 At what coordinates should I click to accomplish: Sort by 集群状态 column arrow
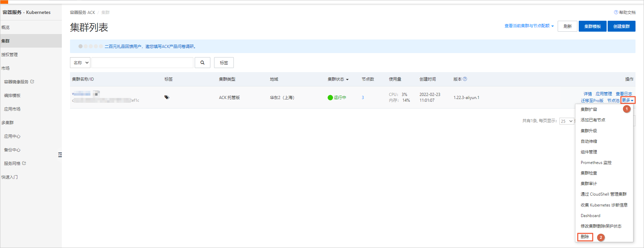coord(347,79)
